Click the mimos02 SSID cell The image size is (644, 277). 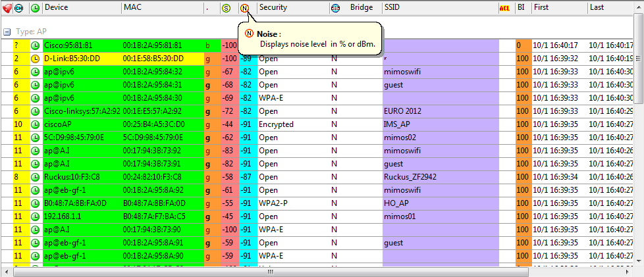(441, 138)
